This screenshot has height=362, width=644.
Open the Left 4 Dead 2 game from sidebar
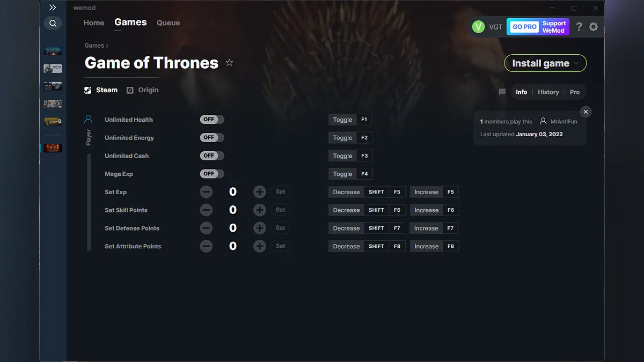(x=52, y=121)
